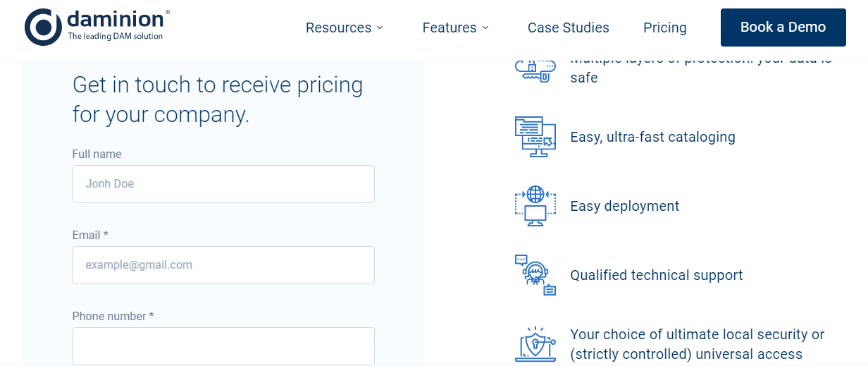Click the technical support headset icon

[535, 275]
